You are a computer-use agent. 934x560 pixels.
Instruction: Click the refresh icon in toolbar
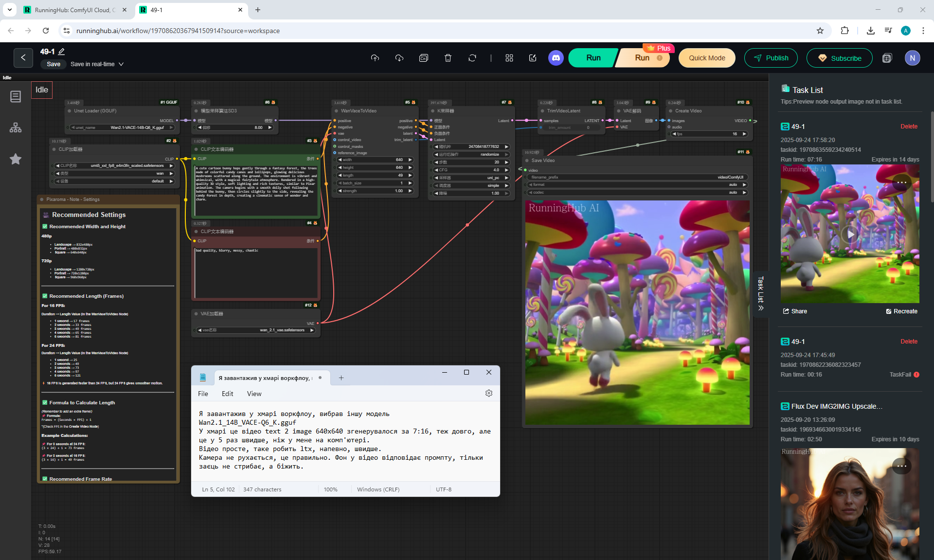[x=472, y=58]
